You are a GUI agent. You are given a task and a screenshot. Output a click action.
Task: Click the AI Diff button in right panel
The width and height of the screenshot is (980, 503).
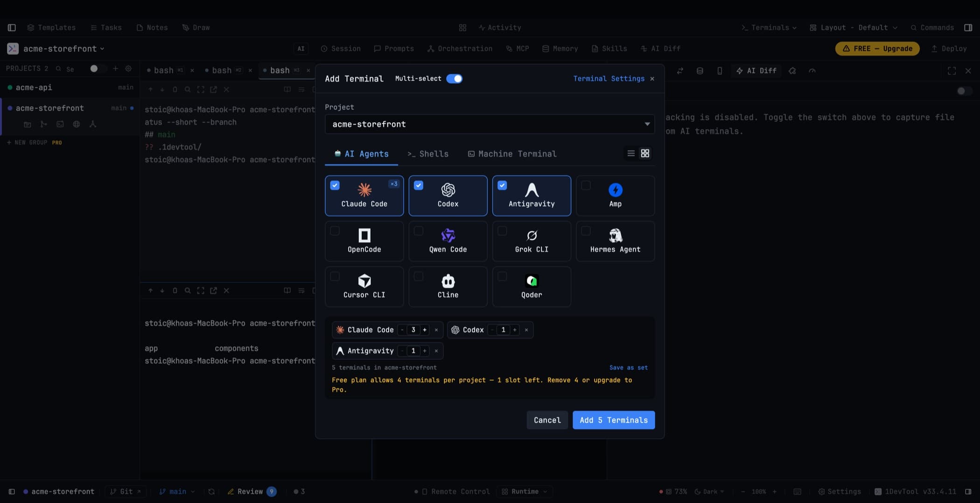pyautogui.click(x=756, y=70)
